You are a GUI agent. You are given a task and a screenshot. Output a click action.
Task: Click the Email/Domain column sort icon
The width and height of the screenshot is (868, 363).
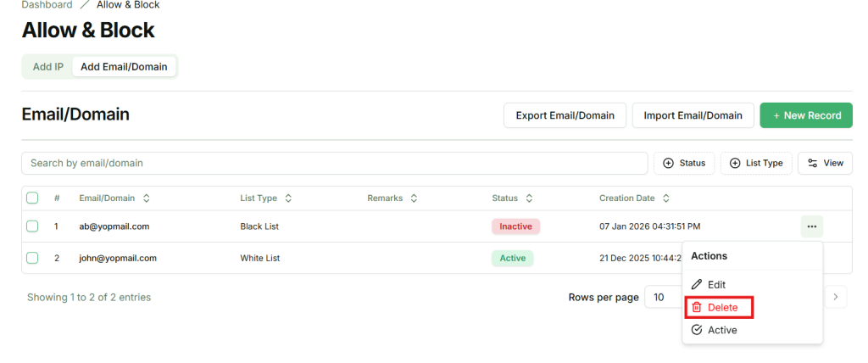click(147, 198)
